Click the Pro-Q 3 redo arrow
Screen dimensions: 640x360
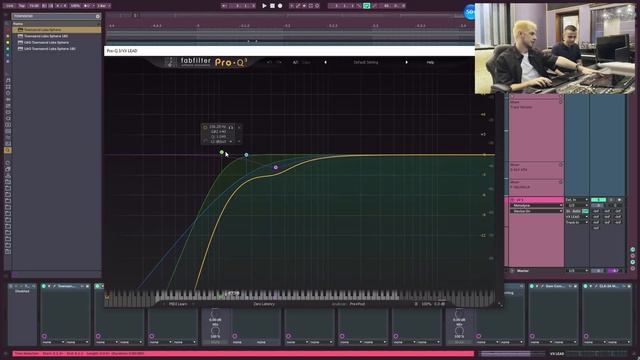[x=279, y=62]
